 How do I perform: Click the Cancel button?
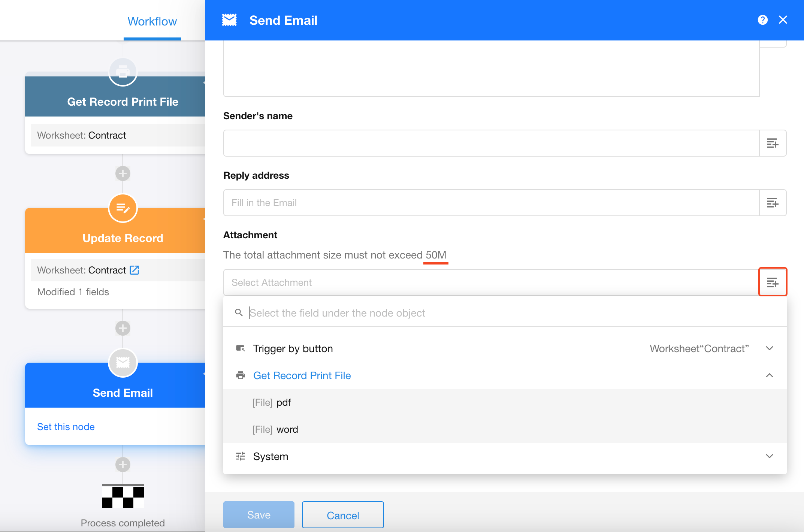tap(343, 515)
